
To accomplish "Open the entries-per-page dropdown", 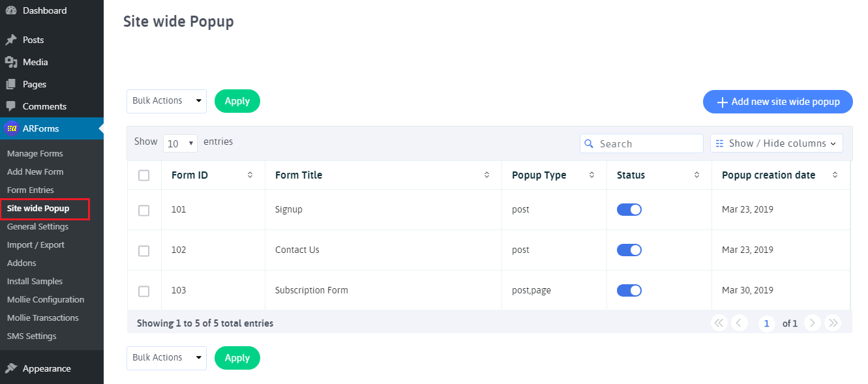I will point(180,143).
